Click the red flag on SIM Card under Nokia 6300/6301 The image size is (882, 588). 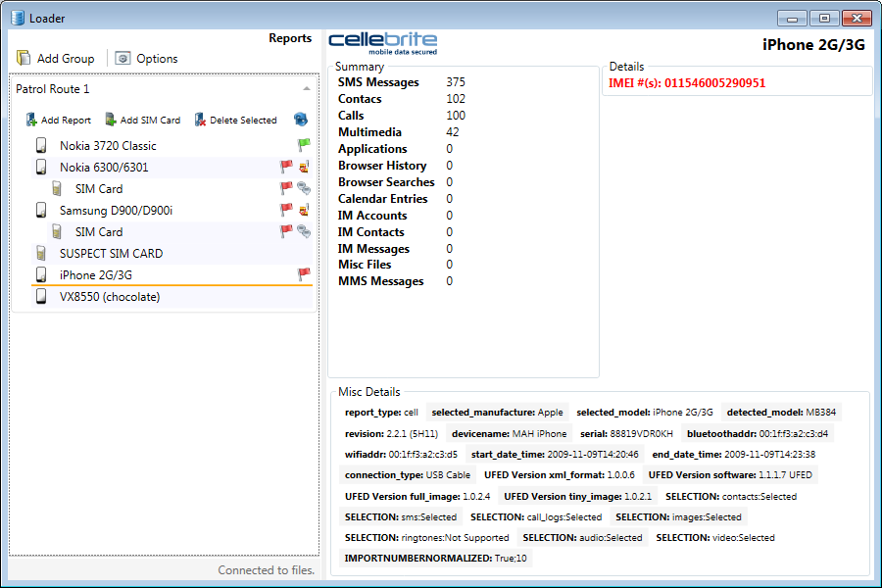click(x=287, y=188)
